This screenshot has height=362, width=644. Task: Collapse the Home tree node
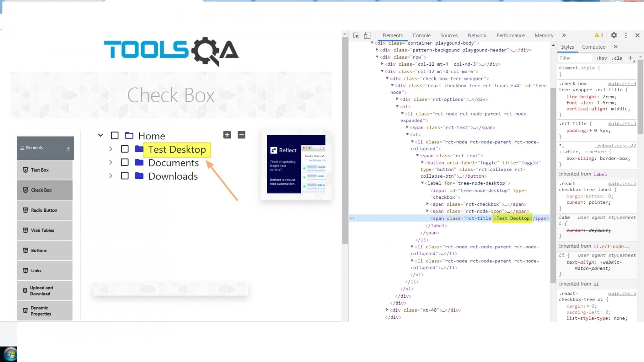pyautogui.click(x=101, y=135)
